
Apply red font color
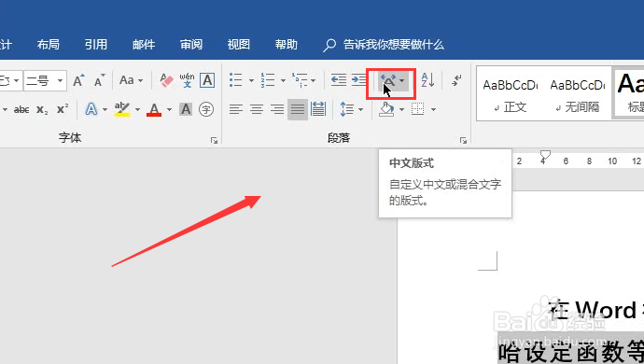point(154,110)
